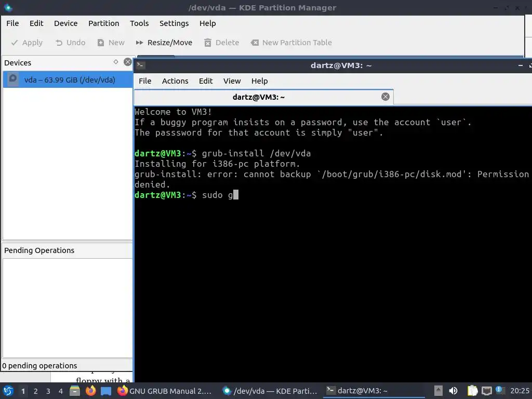
Task: Close the Devices panel
Action: click(128, 62)
